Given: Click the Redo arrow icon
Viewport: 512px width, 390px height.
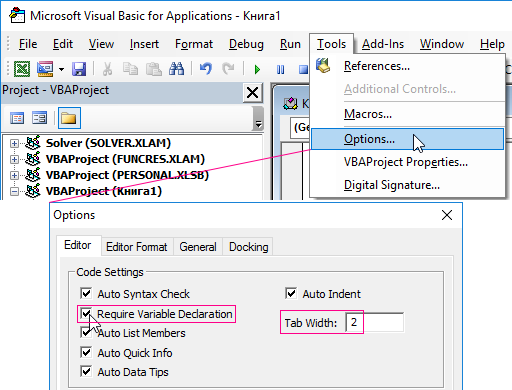Looking at the screenshot, I should (x=228, y=69).
